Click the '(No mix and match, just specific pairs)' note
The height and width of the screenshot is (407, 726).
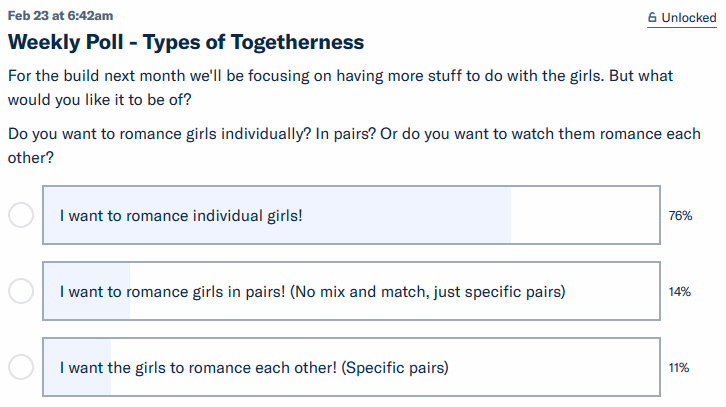pyautogui.click(x=429, y=292)
